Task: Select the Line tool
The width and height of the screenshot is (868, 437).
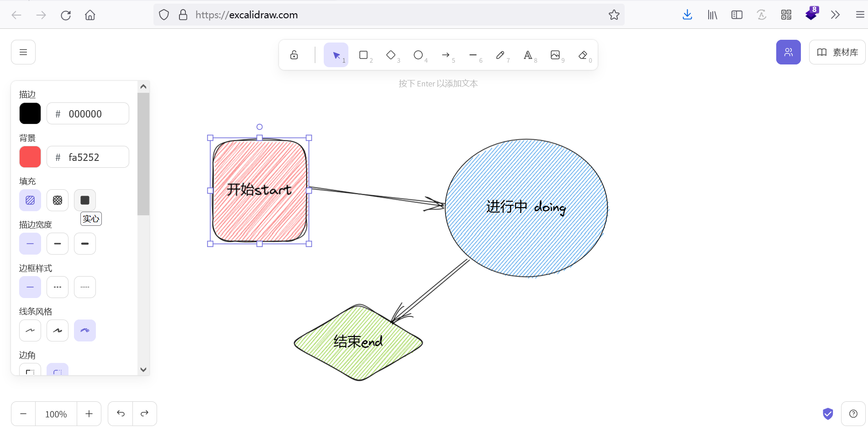Action: pyautogui.click(x=473, y=55)
